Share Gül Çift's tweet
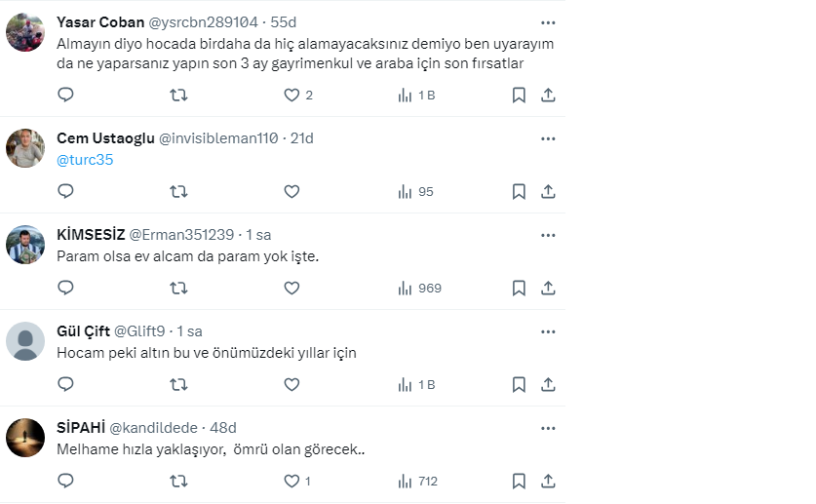The height and width of the screenshot is (504, 816). click(x=548, y=385)
